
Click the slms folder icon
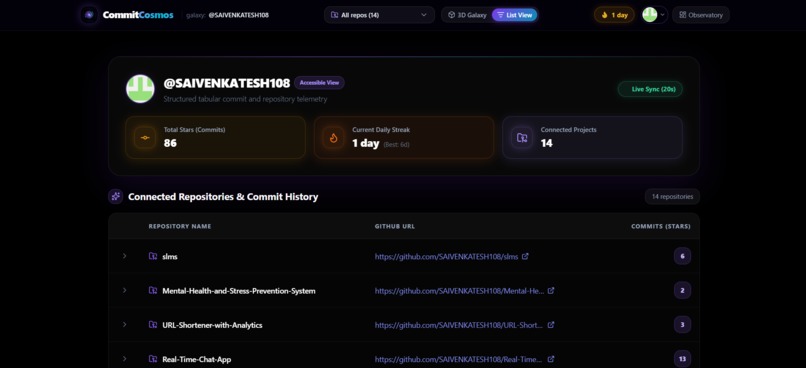(x=153, y=256)
